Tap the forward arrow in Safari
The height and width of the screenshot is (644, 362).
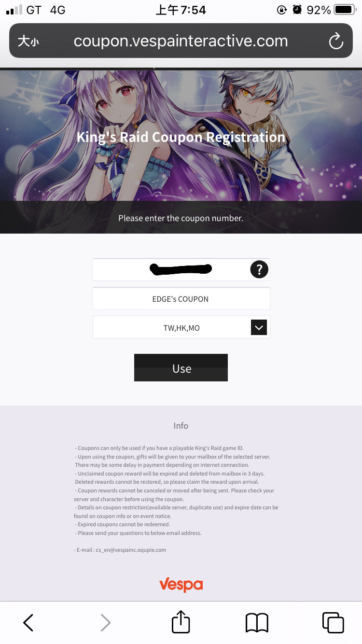105,623
